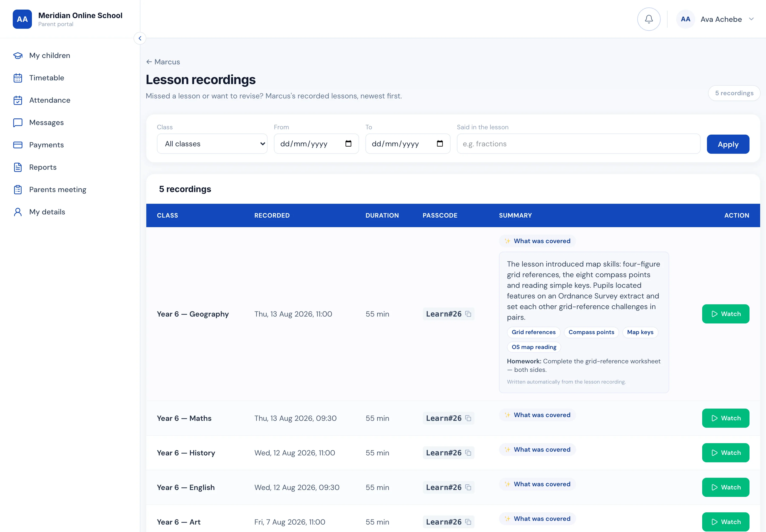
Task: Open the From date calendar picker
Action: coord(348,143)
